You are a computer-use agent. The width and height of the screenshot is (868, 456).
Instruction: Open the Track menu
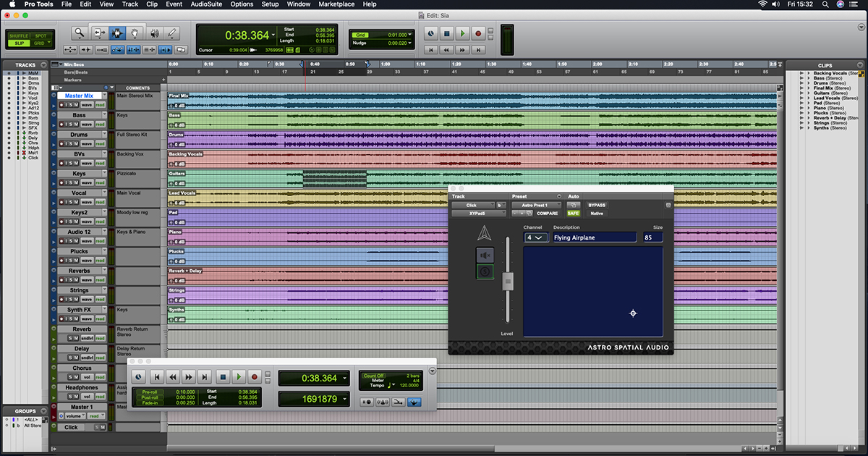click(x=130, y=4)
